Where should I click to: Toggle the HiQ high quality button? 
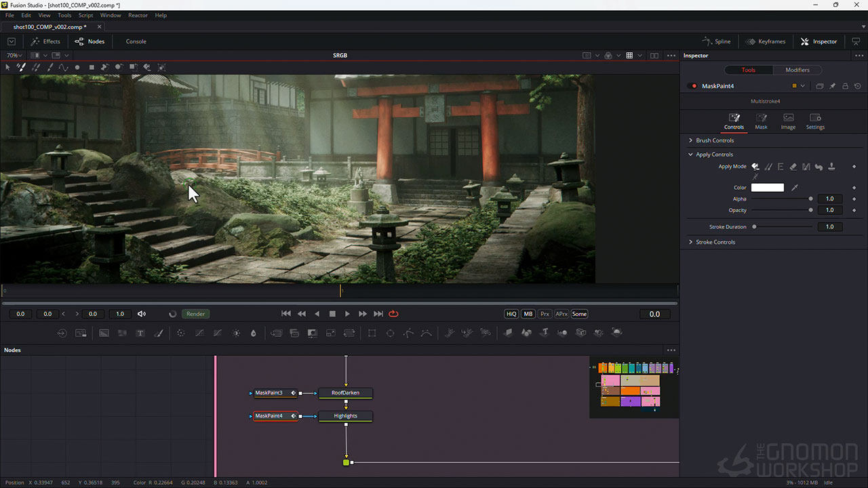pos(511,314)
